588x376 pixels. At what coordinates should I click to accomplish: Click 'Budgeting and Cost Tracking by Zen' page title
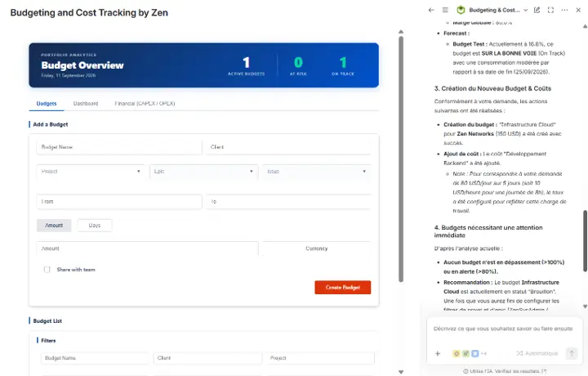tap(89, 13)
